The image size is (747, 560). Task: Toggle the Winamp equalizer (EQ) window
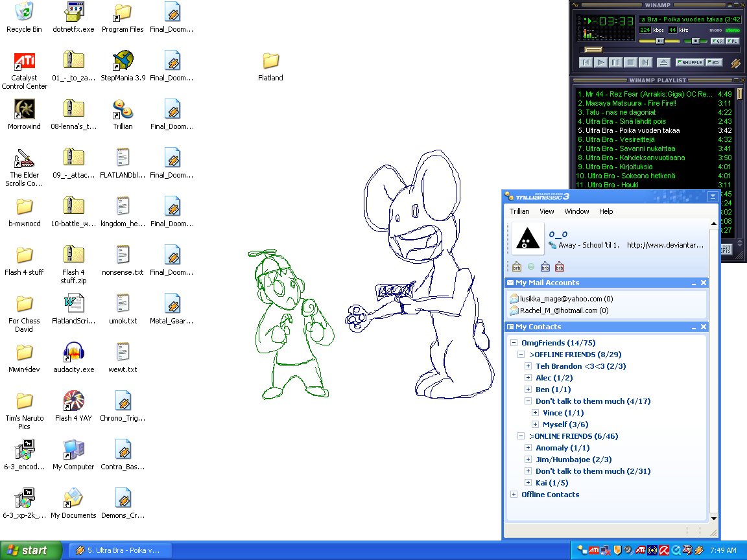[717, 41]
